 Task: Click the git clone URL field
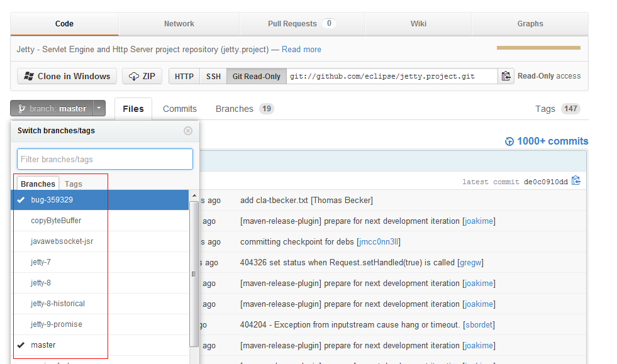coord(392,76)
